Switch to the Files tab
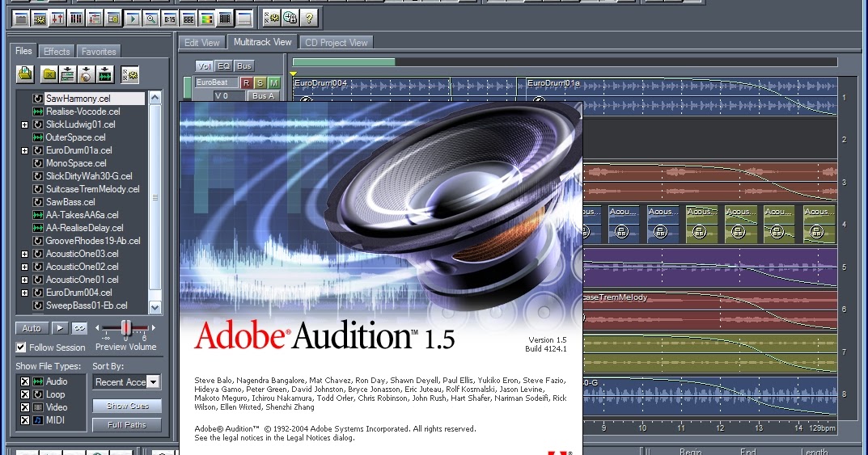Viewport: 868px width, 455px height. pyautogui.click(x=23, y=51)
